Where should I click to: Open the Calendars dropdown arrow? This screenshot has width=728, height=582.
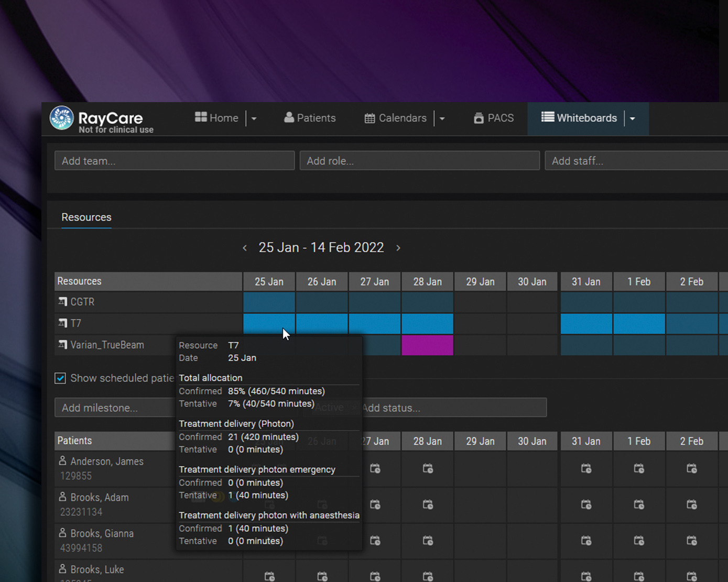click(442, 119)
